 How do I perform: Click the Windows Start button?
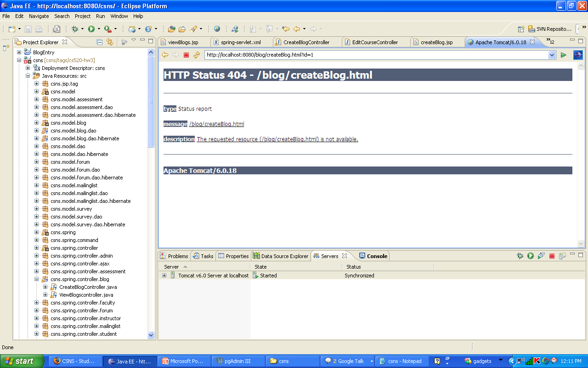22,361
